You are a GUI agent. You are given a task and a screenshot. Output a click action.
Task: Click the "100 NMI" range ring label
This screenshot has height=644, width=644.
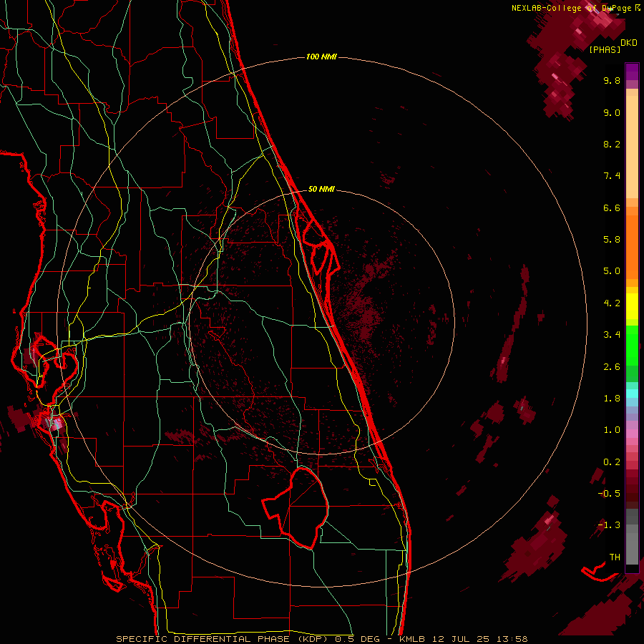coord(321,57)
